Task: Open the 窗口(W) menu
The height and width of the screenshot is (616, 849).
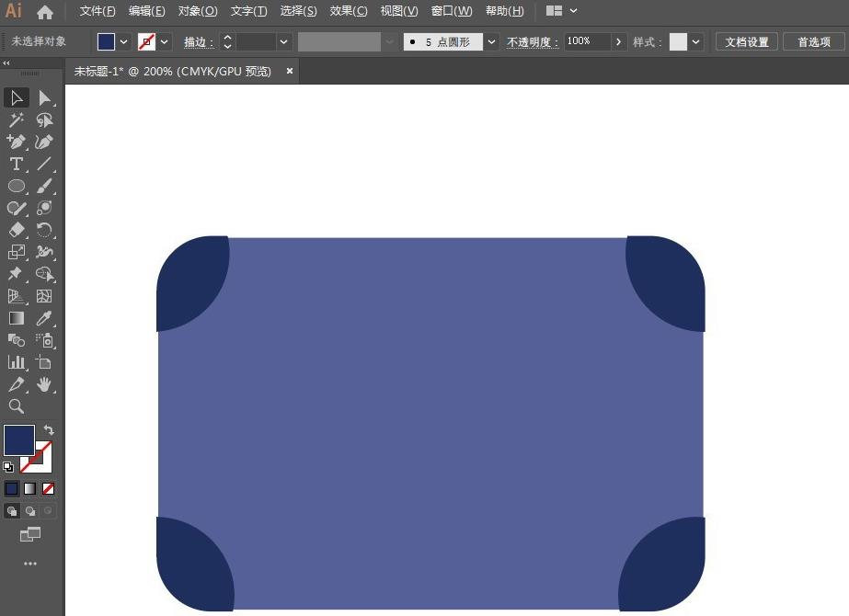Action: (x=452, y=11)
